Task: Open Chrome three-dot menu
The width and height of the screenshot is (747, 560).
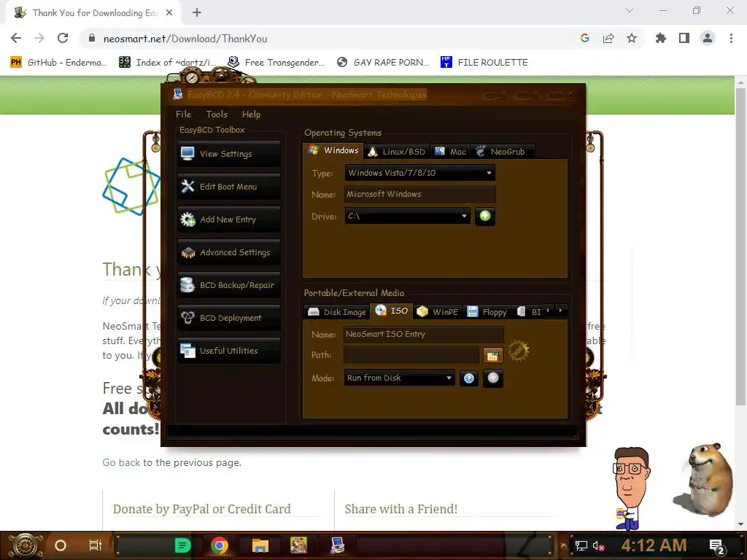Action: (x=731, y=38)
